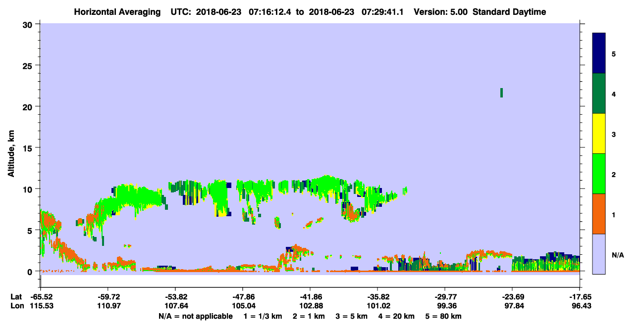Click the "Version: 5.00" text
The height and width of the screenshot is (330, 644).
tap(441, 12)
